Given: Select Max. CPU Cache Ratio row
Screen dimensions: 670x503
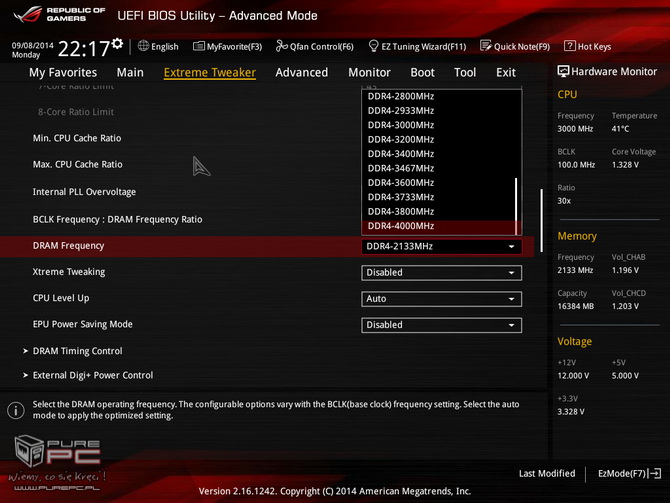Looking at the screenshot, I should [x=77, y=165].
